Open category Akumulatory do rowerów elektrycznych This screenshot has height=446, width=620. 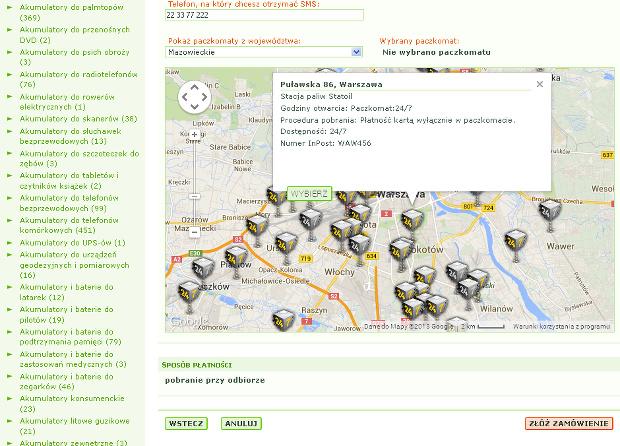[x=67, y=102]
